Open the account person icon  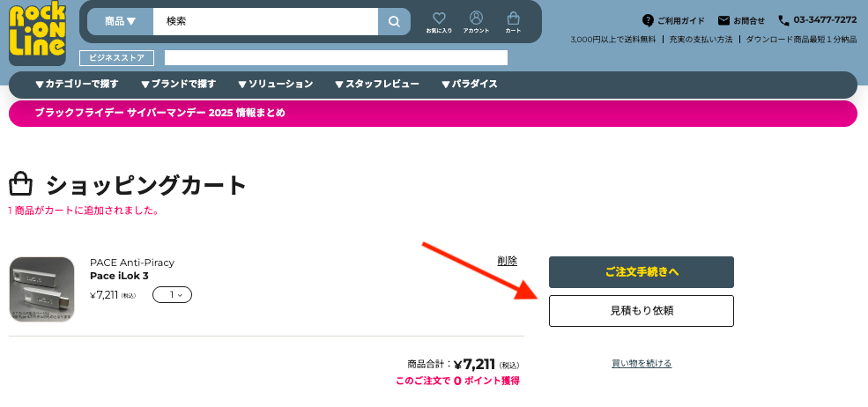pyautogui.click(x=476, y=19)
